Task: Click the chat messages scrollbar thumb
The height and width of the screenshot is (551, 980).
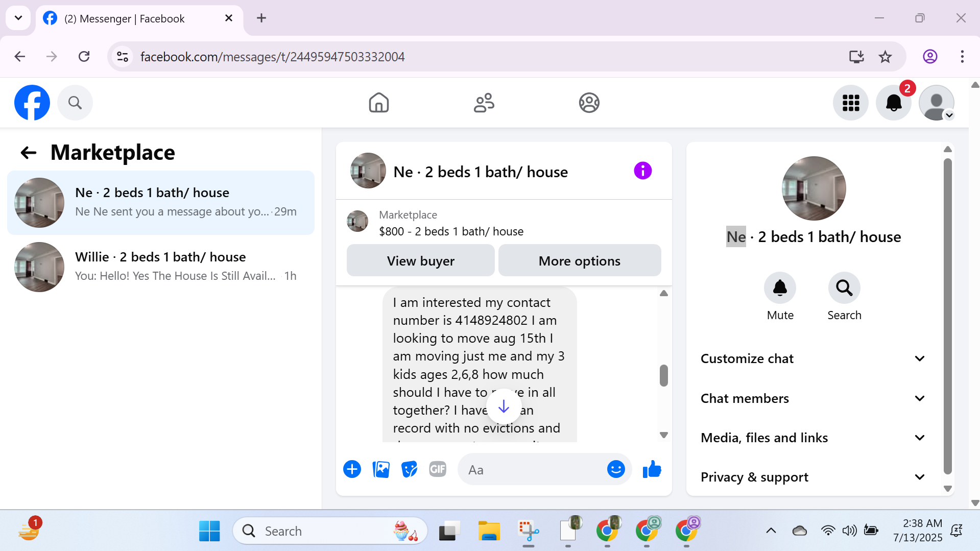Action: [x=664, y=375]
